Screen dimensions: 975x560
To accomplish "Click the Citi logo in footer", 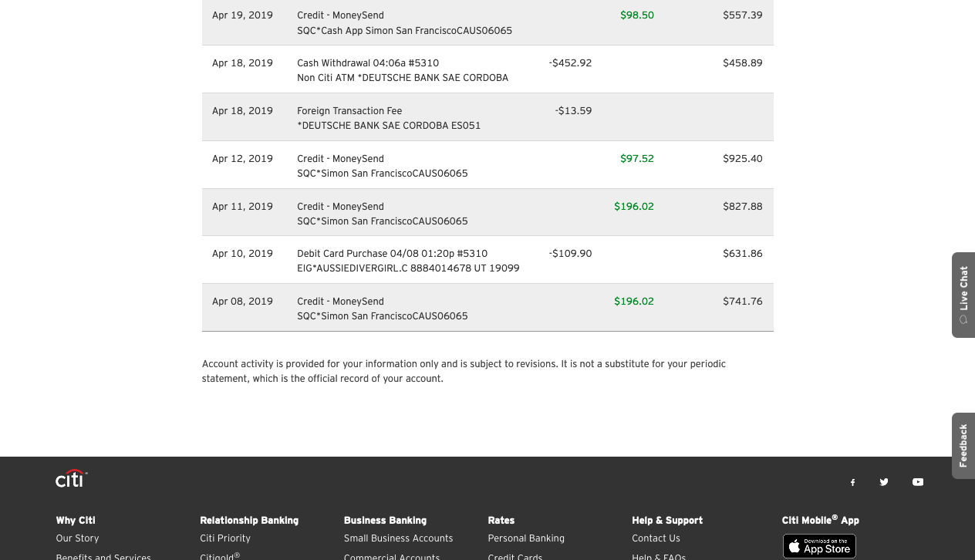I will coord(71,479).
